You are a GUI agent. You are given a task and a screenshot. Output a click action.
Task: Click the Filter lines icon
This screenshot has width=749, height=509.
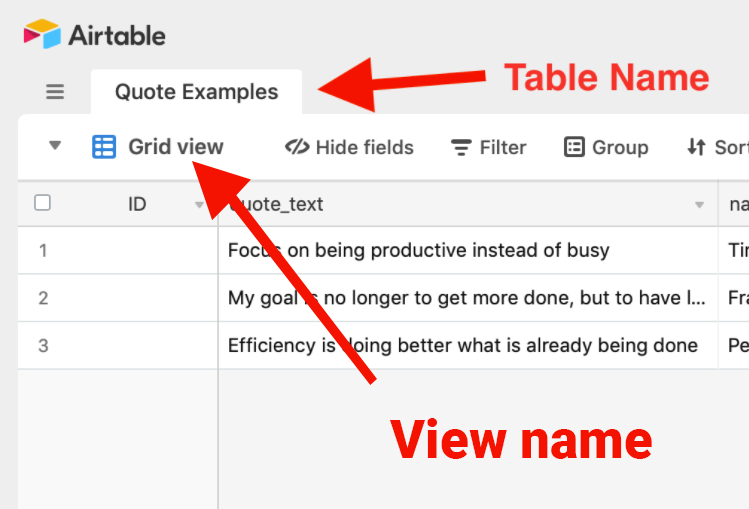(x=461, y=148)
